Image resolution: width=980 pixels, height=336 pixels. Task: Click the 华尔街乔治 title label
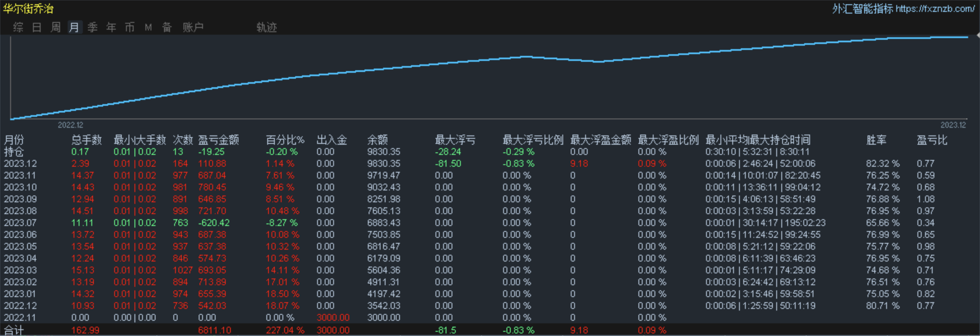(x=28, y=8)
